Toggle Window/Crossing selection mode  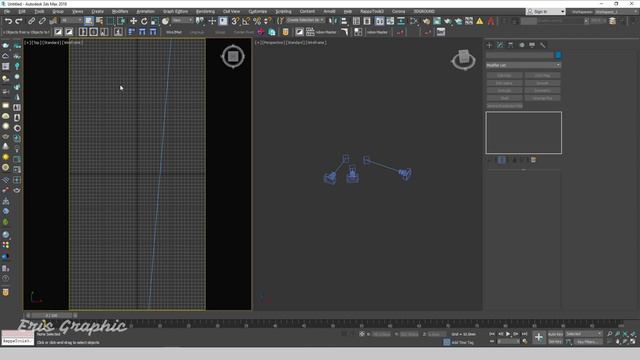pyautogui.click(x=121, y=21)
